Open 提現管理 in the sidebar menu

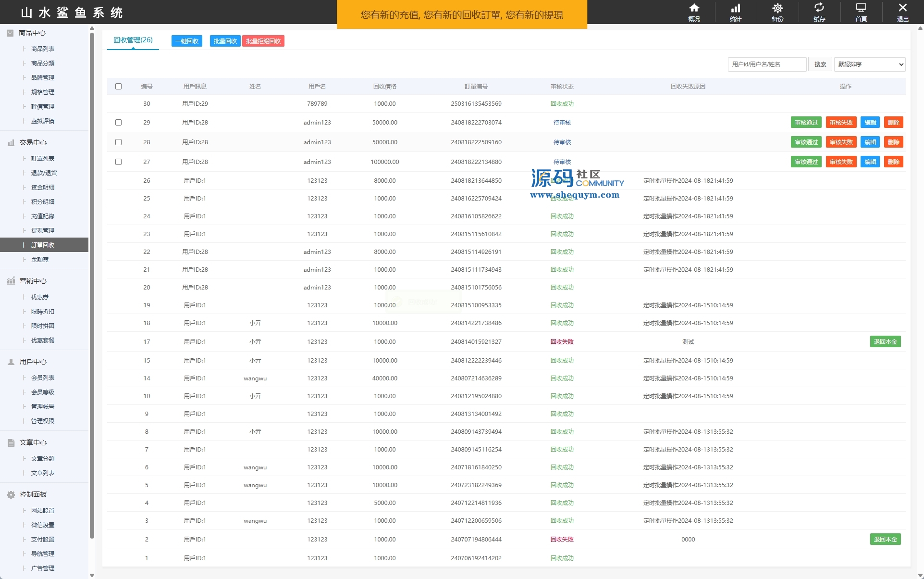point(43,231)
